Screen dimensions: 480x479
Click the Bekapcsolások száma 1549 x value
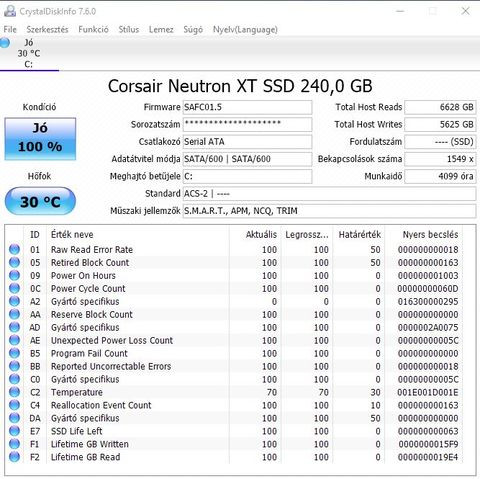click(440, 159)
